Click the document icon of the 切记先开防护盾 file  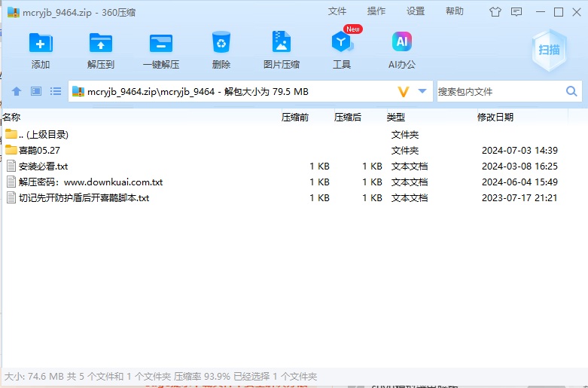11,197
